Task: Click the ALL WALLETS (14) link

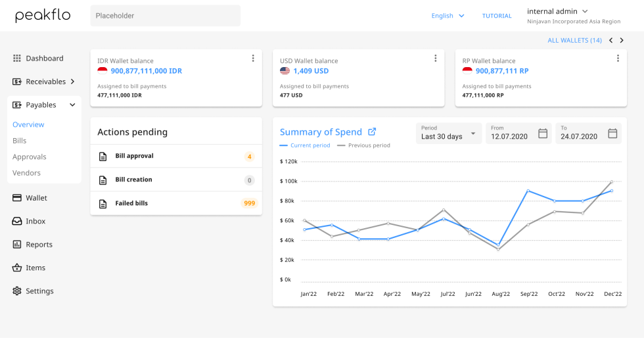Action: (x=574, y=41)
